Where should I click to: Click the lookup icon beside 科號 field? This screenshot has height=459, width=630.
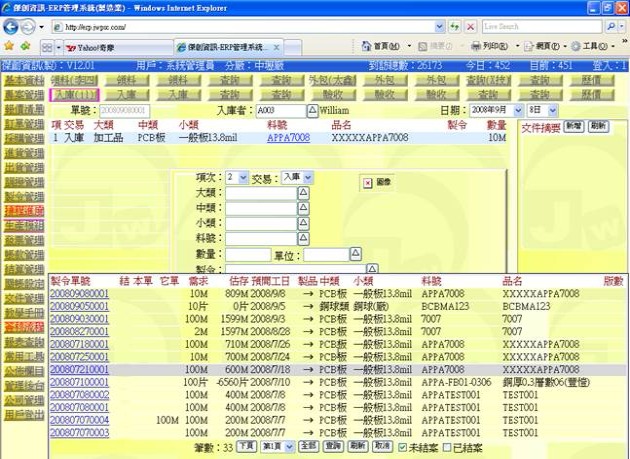pyautogui.click(x=304, y=239)
